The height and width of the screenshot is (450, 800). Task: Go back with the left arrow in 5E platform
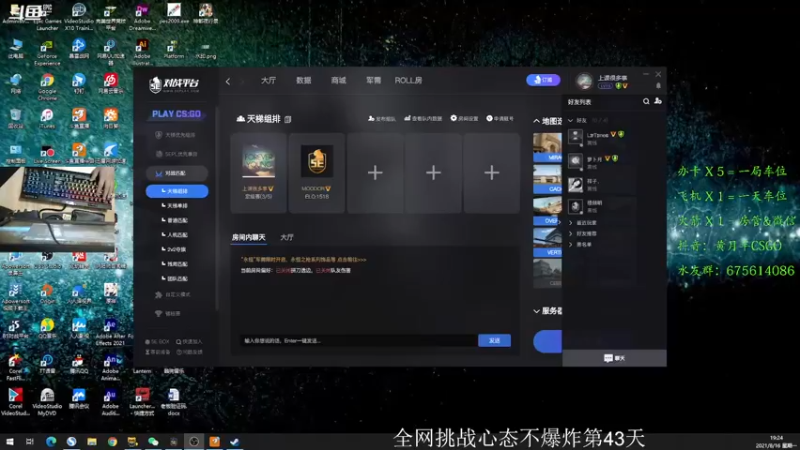pyautogui.click(x=228, y=81)
